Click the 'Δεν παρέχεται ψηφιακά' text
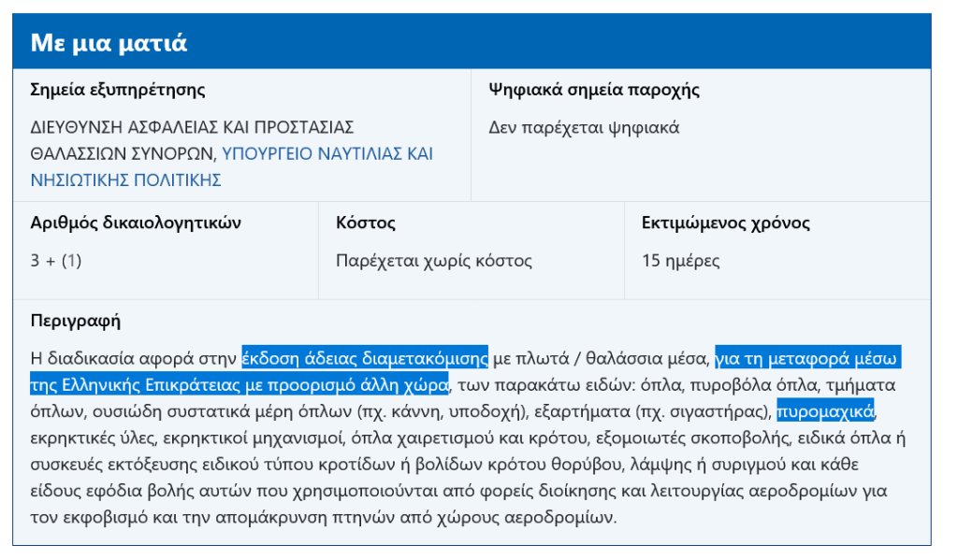This screenshot has height=560, width=958. [x=584, y=128]
